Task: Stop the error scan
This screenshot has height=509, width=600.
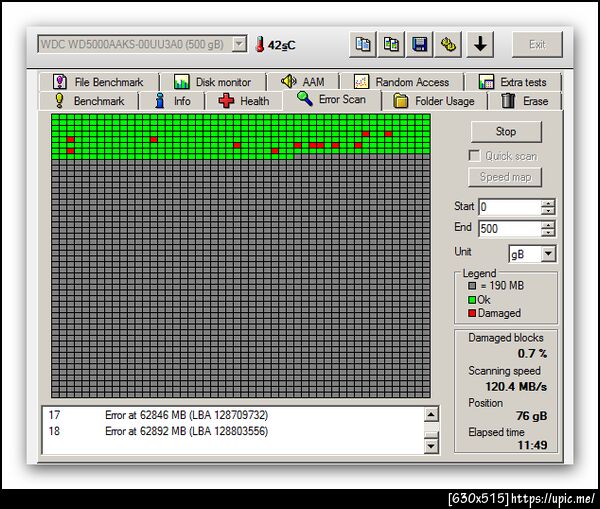Action: pyautogui.click(x=506, y=132)
